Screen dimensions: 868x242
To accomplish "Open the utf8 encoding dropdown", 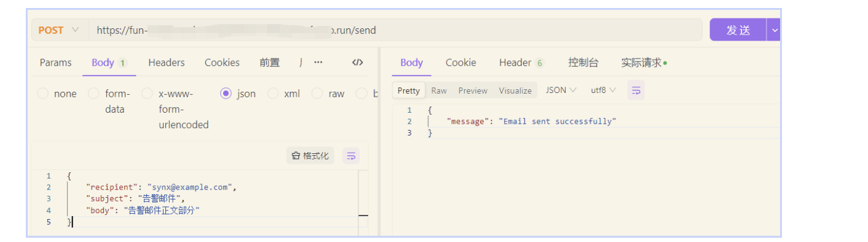I will coord(603,91).
